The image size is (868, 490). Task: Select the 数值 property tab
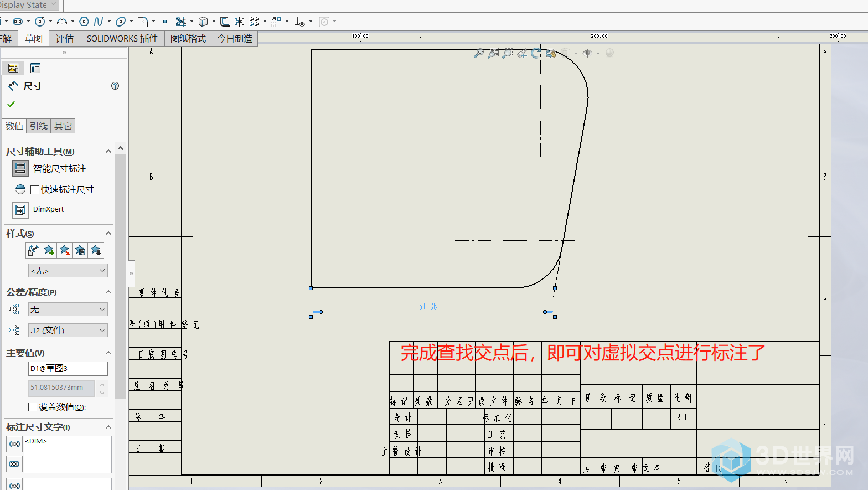point(14,126)
